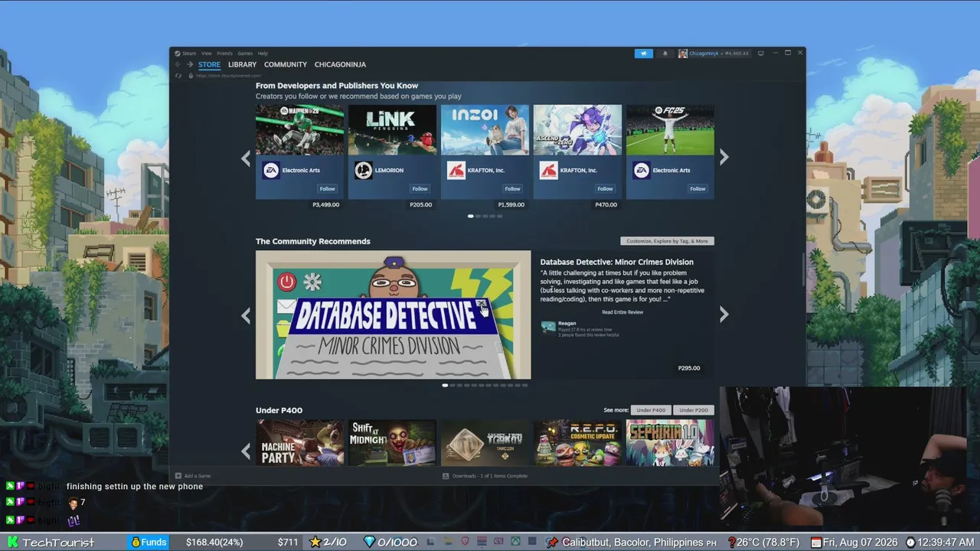The width and height of the screenshot is (980, 551).
Task: Click the KRAFTON logo under inZOI
Action: 456,171
